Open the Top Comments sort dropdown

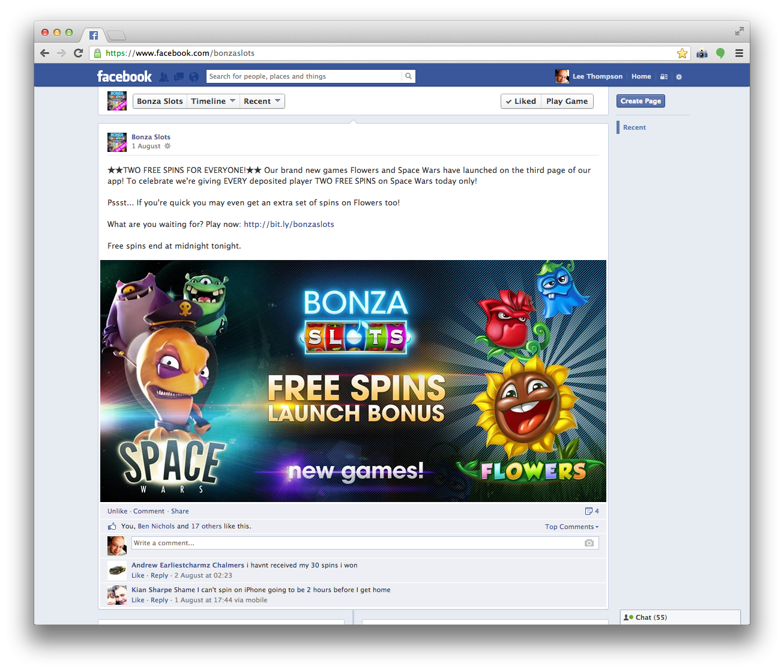tap(571, 527)
